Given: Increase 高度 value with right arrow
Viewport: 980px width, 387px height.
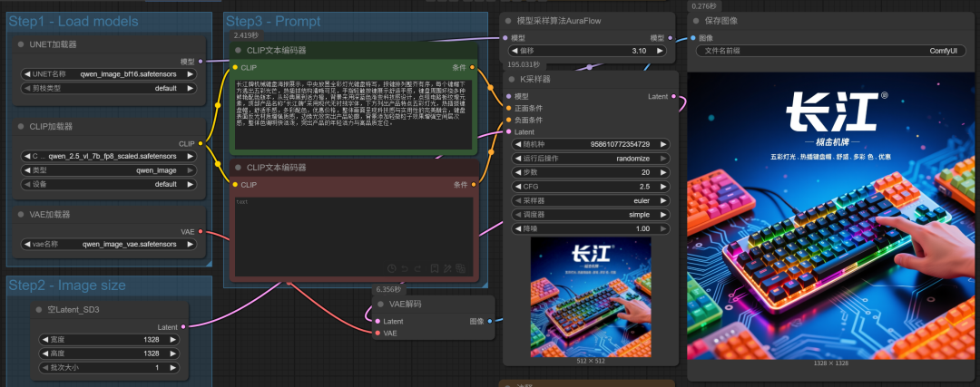Looking at the screenshot, I should coord(173,353).
